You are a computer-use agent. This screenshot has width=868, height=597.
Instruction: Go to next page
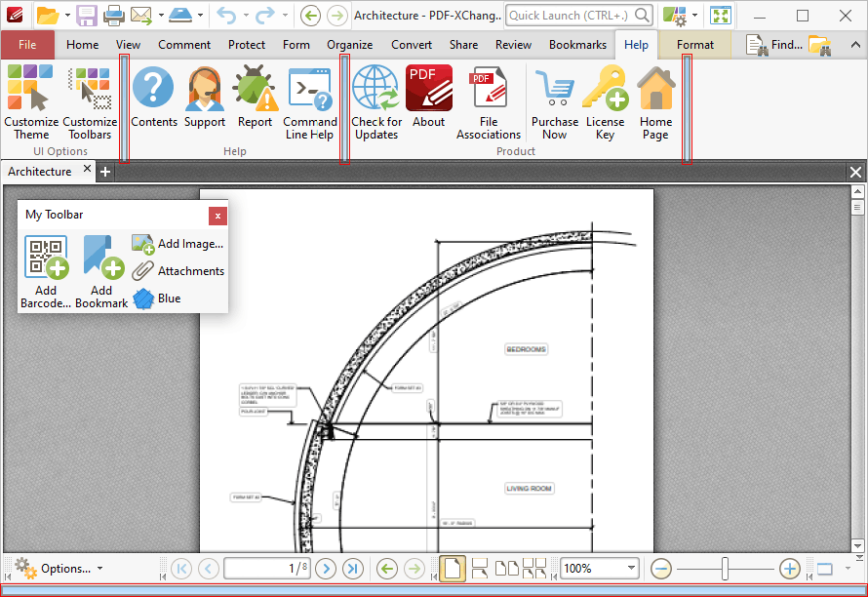pyautogui.click(x=326, y=568)
